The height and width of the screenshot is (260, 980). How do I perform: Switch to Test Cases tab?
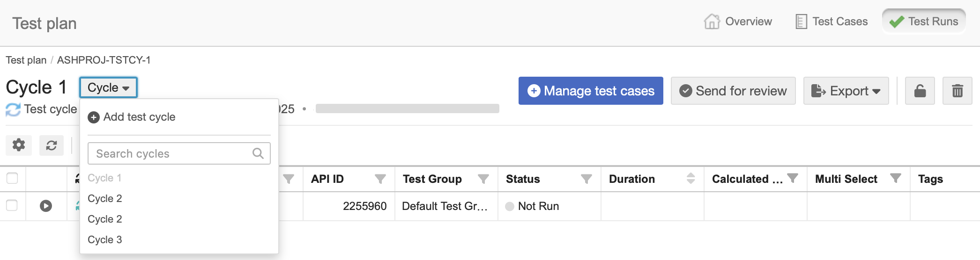[832, 22]
